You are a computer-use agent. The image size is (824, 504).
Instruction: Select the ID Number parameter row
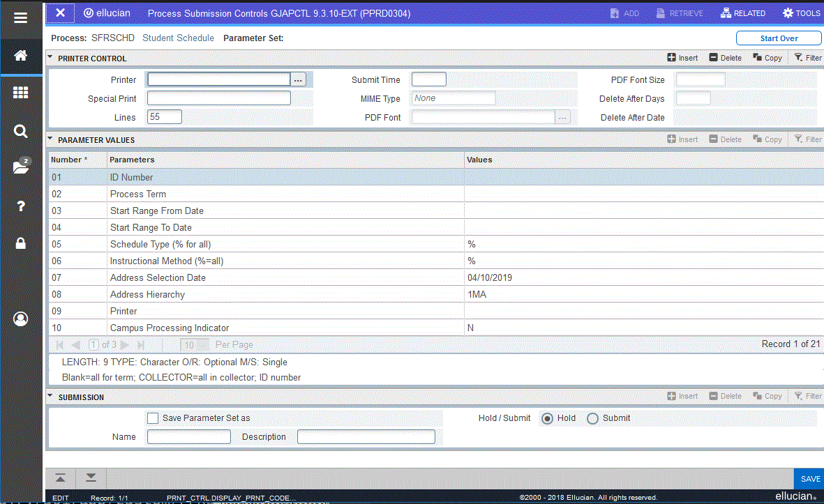click(436, 178)
